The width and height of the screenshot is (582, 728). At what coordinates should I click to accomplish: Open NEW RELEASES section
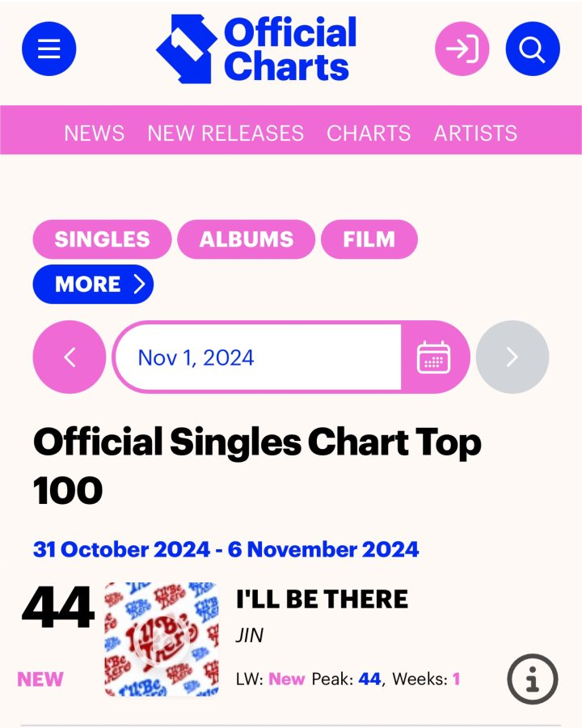(226, 133)
